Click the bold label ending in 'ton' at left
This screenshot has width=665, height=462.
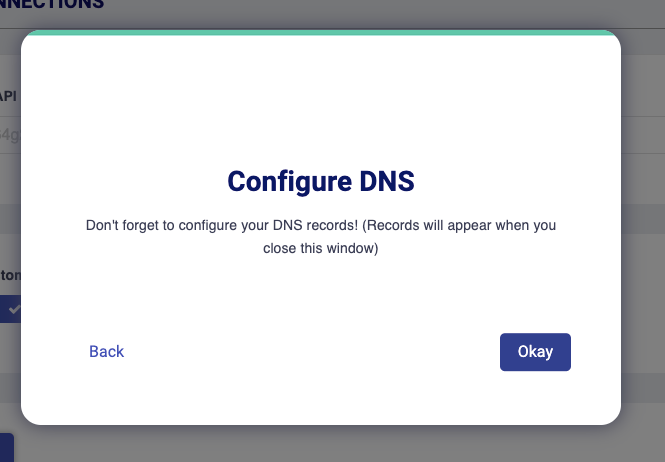tap(10, 275)
